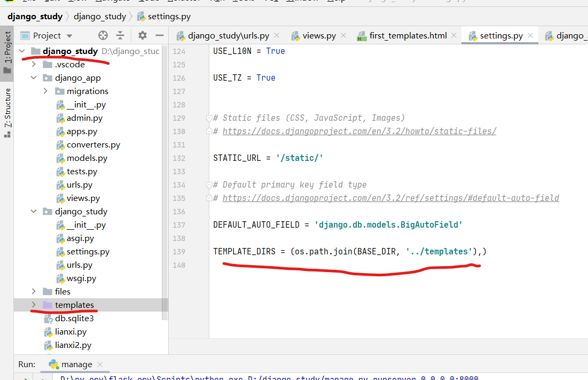Select lianxi.py file

(70, 332)
